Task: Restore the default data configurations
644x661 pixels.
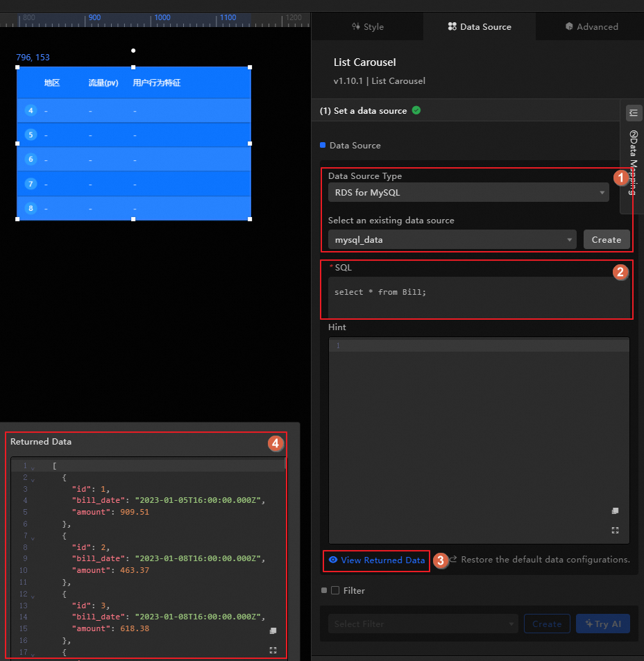Action: pos(545,560)
